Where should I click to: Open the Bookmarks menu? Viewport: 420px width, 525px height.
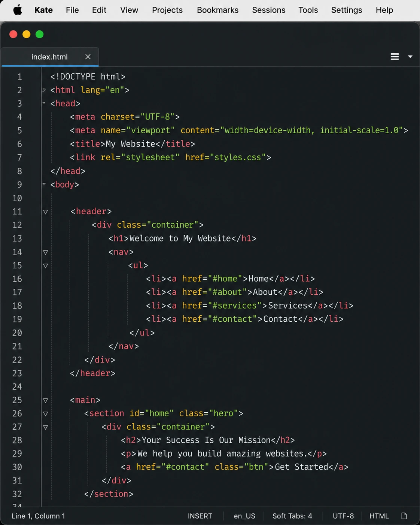coord(217,10)
